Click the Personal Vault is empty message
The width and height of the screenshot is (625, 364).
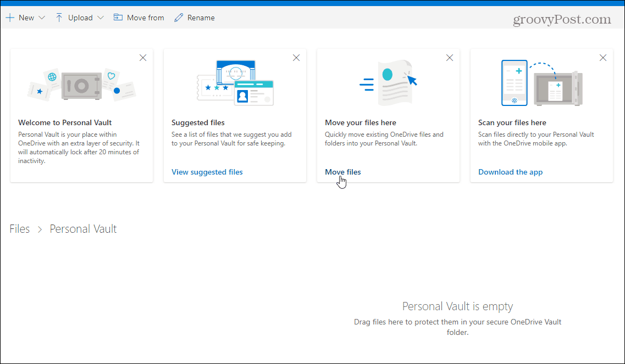(457, 306)
